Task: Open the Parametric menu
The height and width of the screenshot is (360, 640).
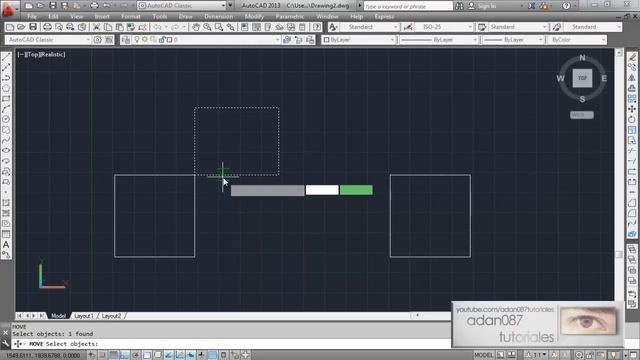Action: (x=290, y=16)
